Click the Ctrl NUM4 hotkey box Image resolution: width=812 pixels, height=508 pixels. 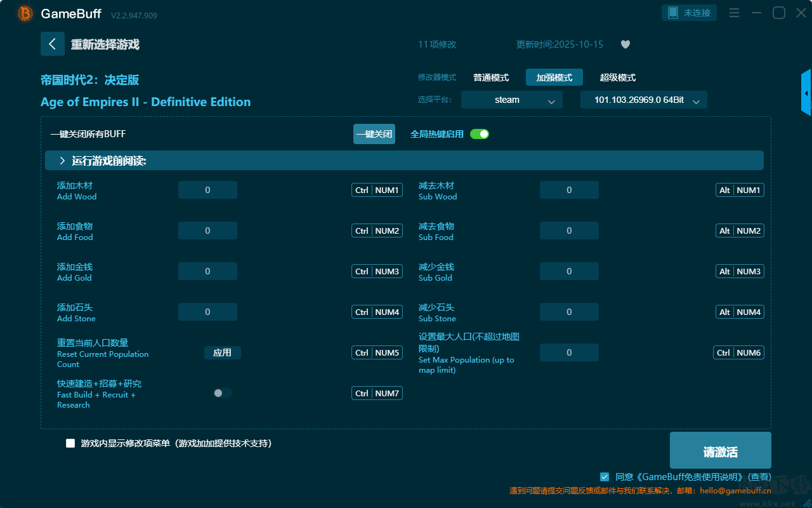coord(377,312)
